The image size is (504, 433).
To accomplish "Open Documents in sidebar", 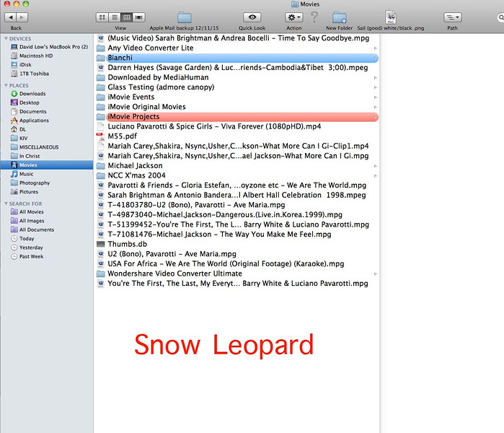I will pos(28,111).
